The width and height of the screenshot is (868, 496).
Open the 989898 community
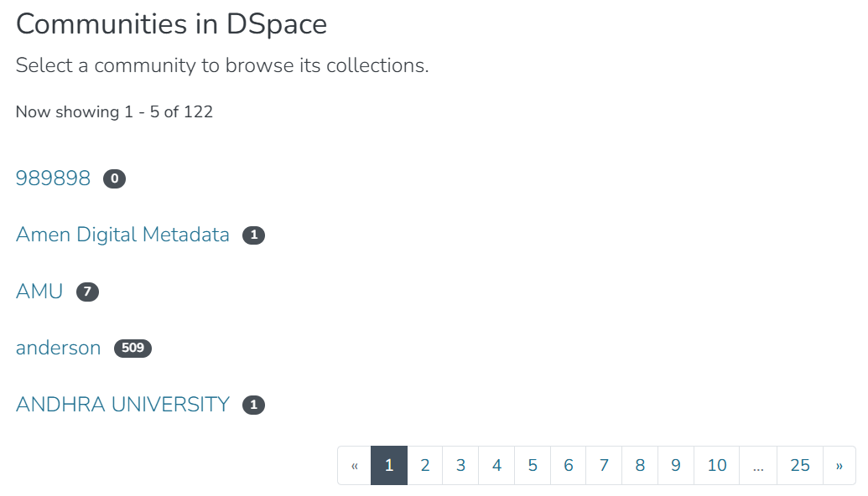coord(52,178)
